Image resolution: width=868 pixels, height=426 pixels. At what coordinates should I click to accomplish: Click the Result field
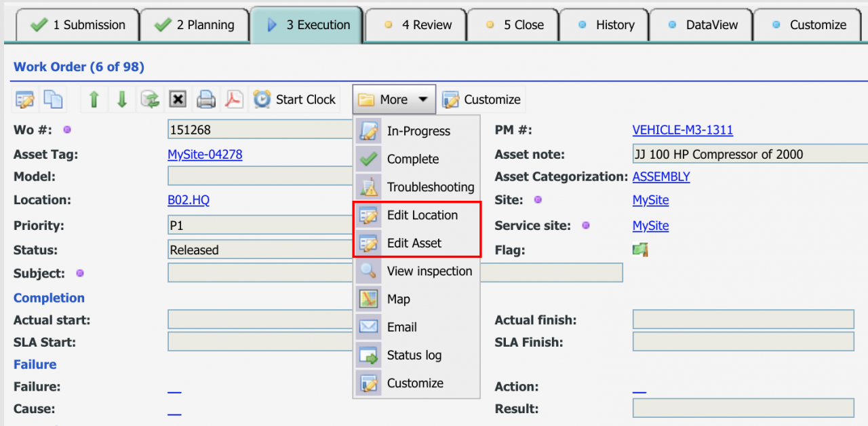click(x=743, y=408)
